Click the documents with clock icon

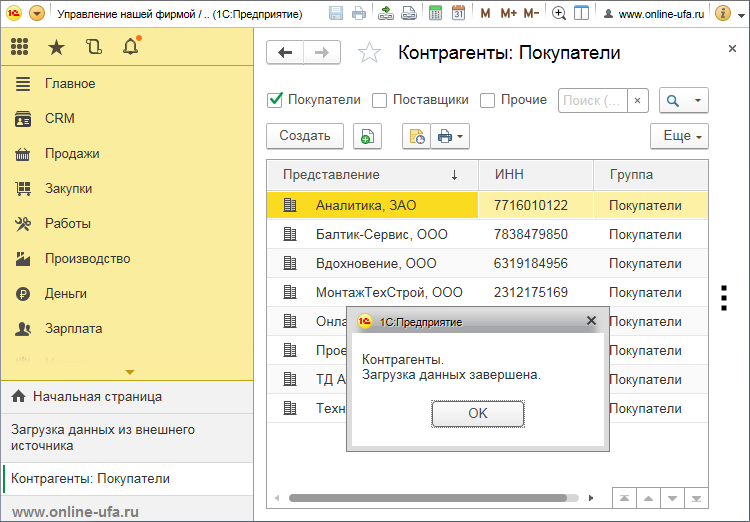pos(416,136)
